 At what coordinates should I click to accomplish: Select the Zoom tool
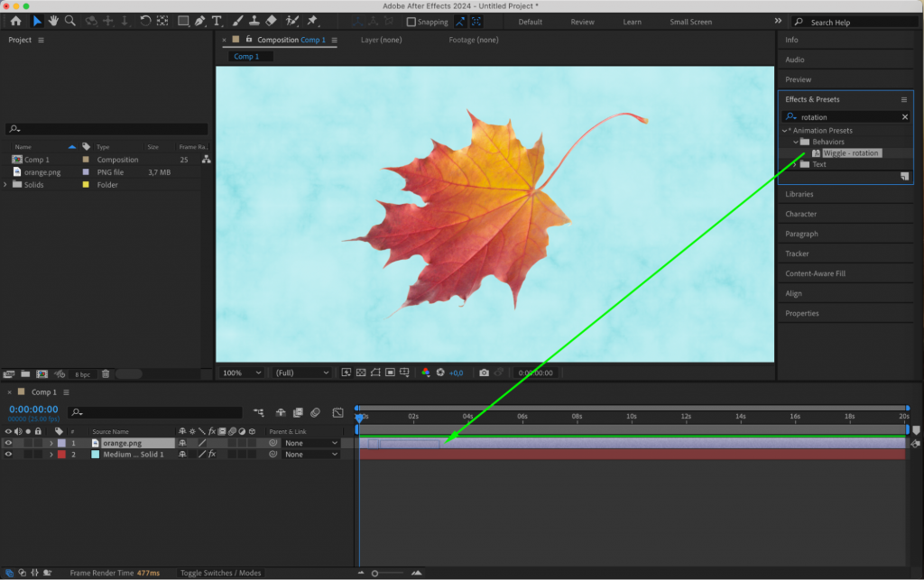tap(70, 22)
